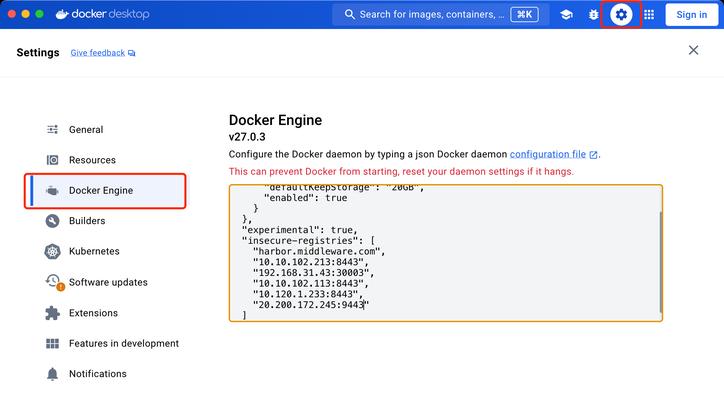Image resolution: width=724 pixels, height=400 pixels.
Task: Click the Resources disk icon
Action: pos(52,160)
